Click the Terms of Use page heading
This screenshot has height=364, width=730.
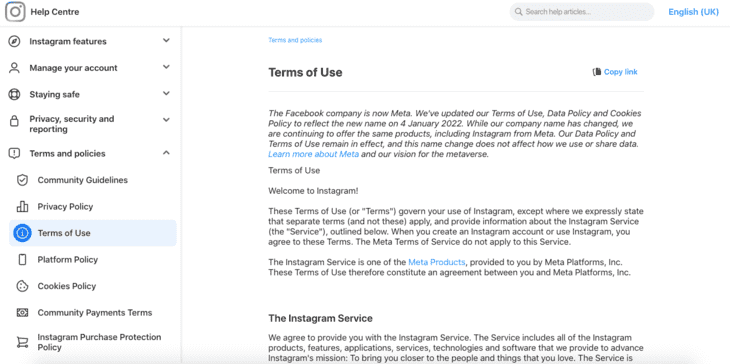click(x=305, y=73)
